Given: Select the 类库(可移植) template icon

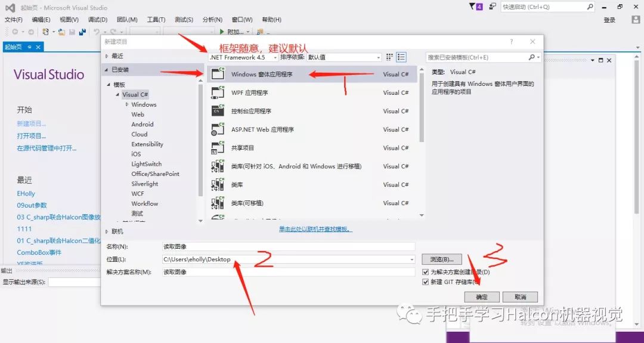Looking at the screenshot, I should click(217, 203).
